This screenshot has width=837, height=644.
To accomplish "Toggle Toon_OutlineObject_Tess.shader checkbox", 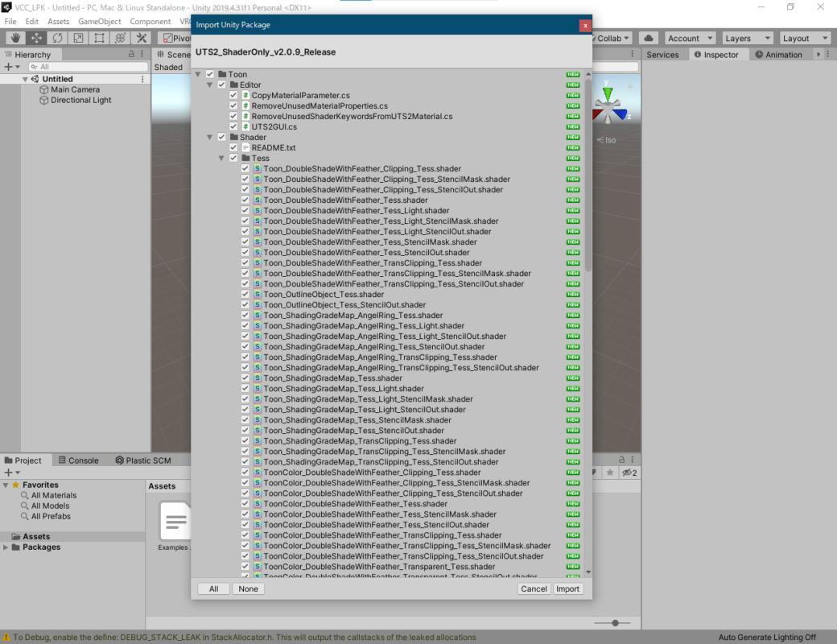I will tap(245, 295).
